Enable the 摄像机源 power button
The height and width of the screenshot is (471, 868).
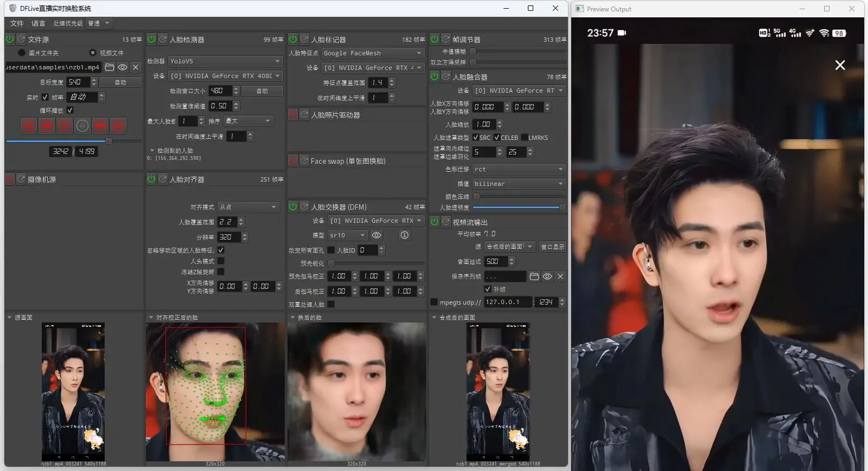coord(10,179)
